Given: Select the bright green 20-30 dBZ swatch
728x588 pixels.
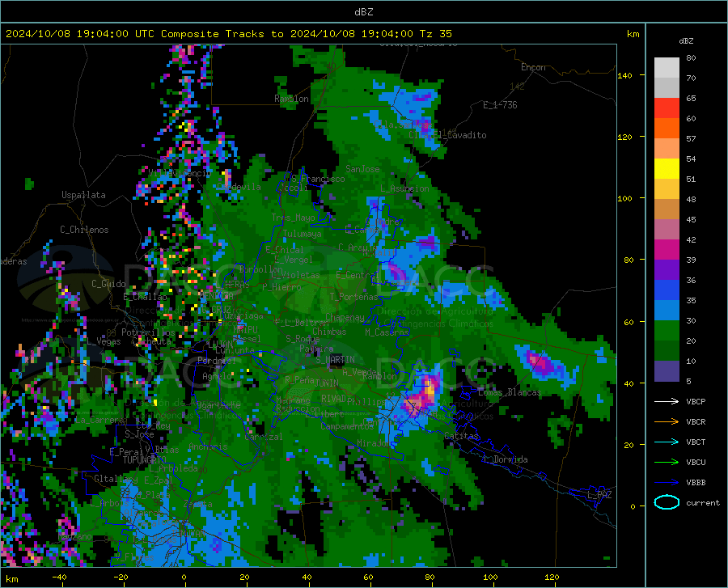Looking at the screenshot, I should tap(667, 331).
